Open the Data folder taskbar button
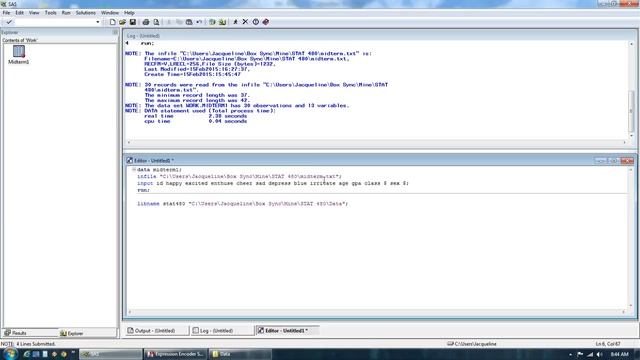Image resolution: width=640 pixels, height=360 pixels. click(x=240, y=354)
